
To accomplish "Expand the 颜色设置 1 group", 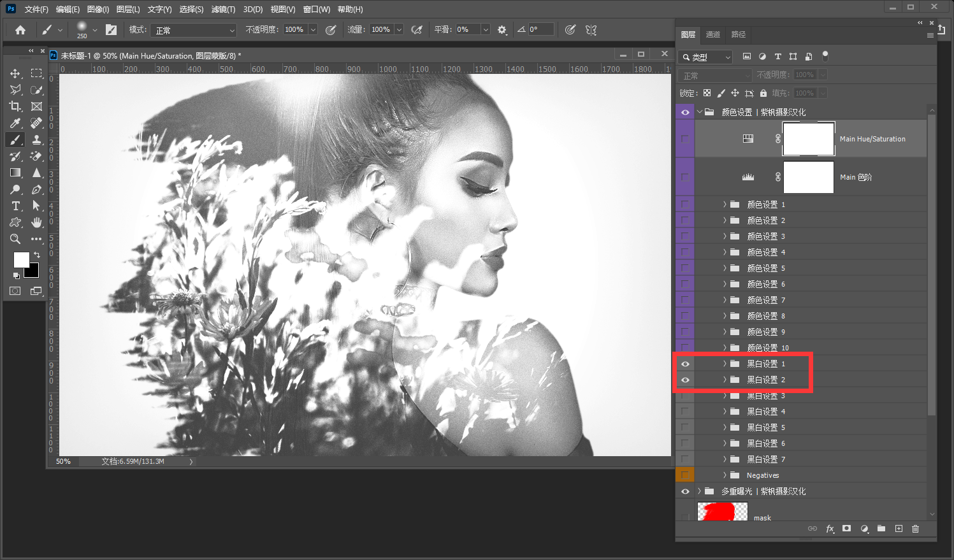I will pyautogui.click(x=725, y=205).
